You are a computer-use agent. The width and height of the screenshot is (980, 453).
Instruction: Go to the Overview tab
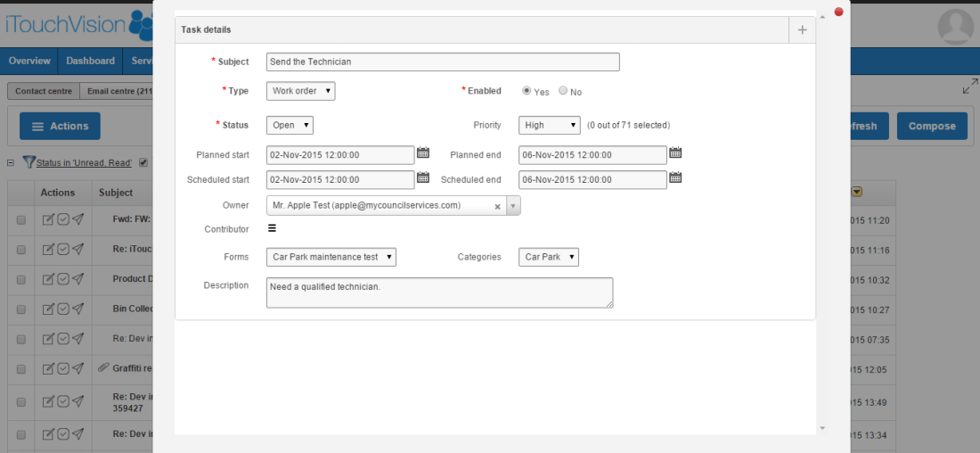[29, 61]
